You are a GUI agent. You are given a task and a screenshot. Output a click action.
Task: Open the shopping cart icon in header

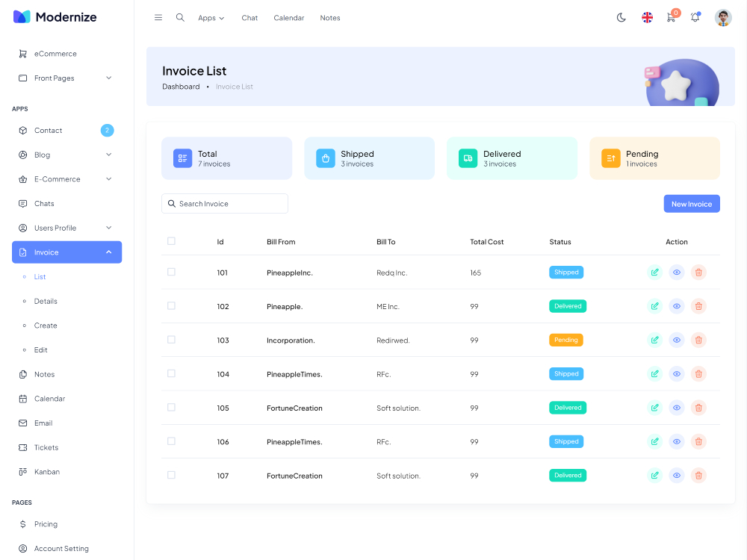[x=671, y=18]
